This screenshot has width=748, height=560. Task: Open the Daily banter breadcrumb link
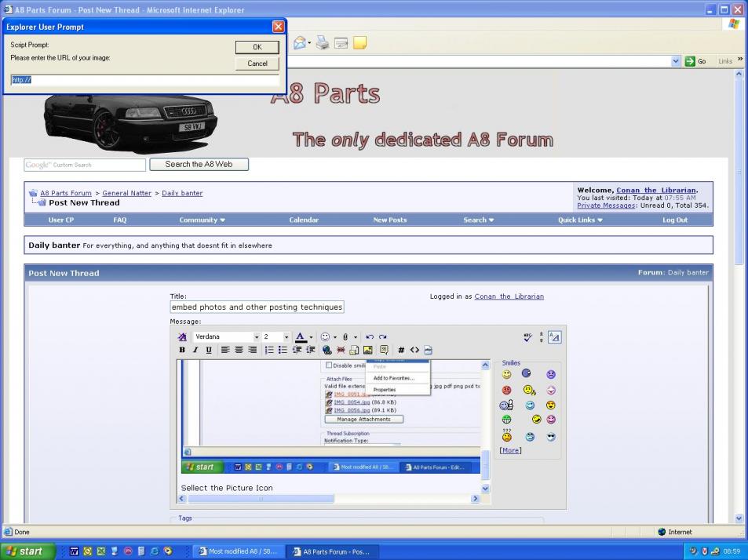tap(182, 193)
